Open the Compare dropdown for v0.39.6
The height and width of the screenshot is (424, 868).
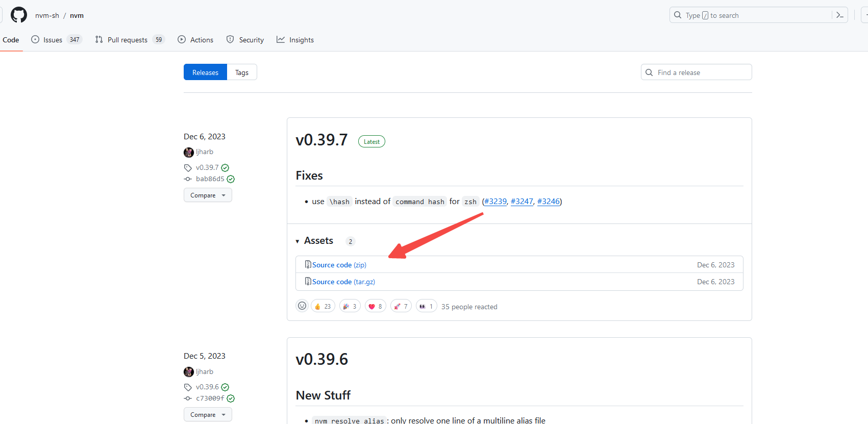click(208, 415)
